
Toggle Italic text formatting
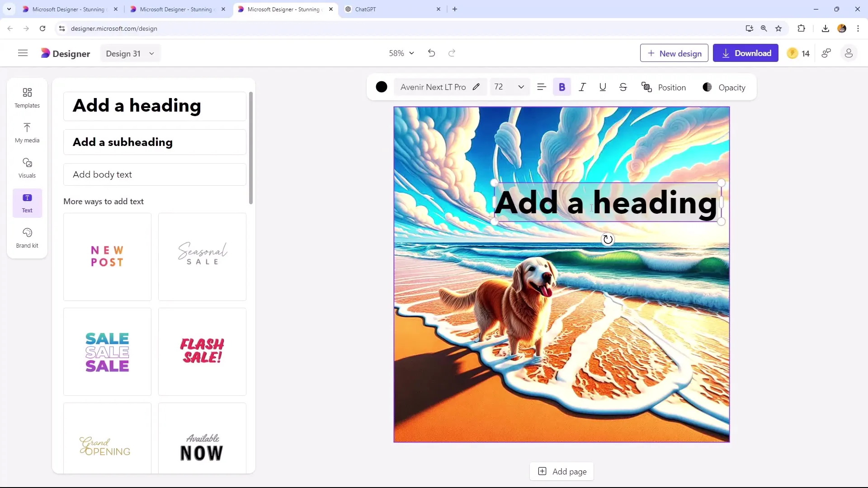(x=582, y=88)
